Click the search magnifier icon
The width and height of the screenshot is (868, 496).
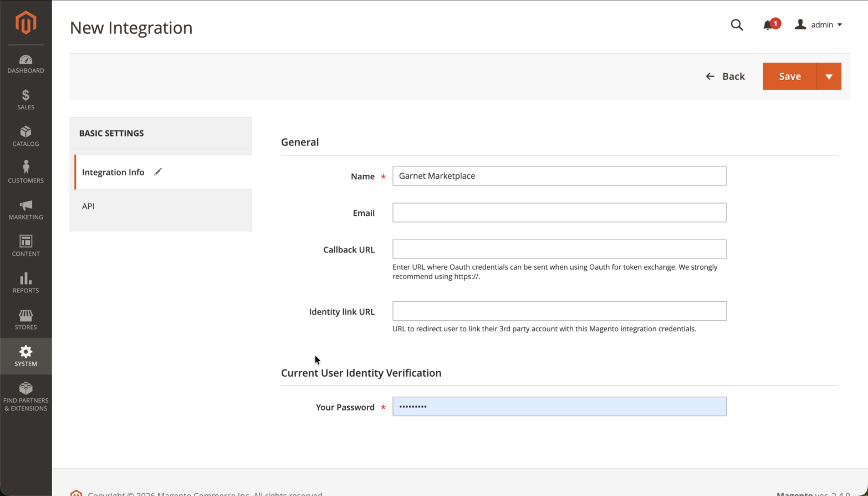[737, 24]
